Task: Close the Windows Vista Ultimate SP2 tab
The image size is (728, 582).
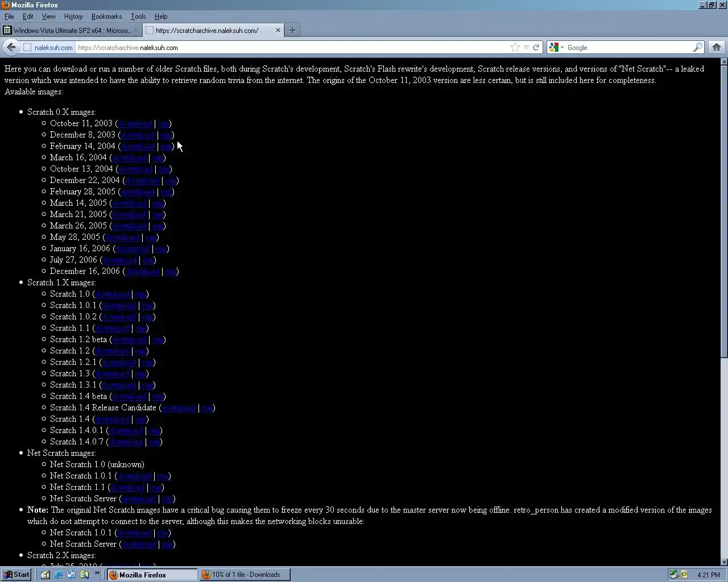Action: (x=136, y=30)
